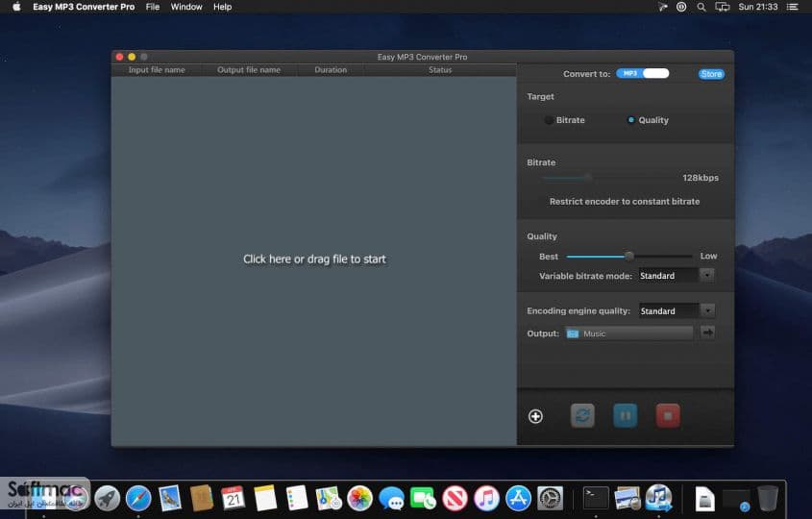Click the Status column header
Image resolution: width=812 pixels, height=519 pixels.
click(x=440, y=70)
